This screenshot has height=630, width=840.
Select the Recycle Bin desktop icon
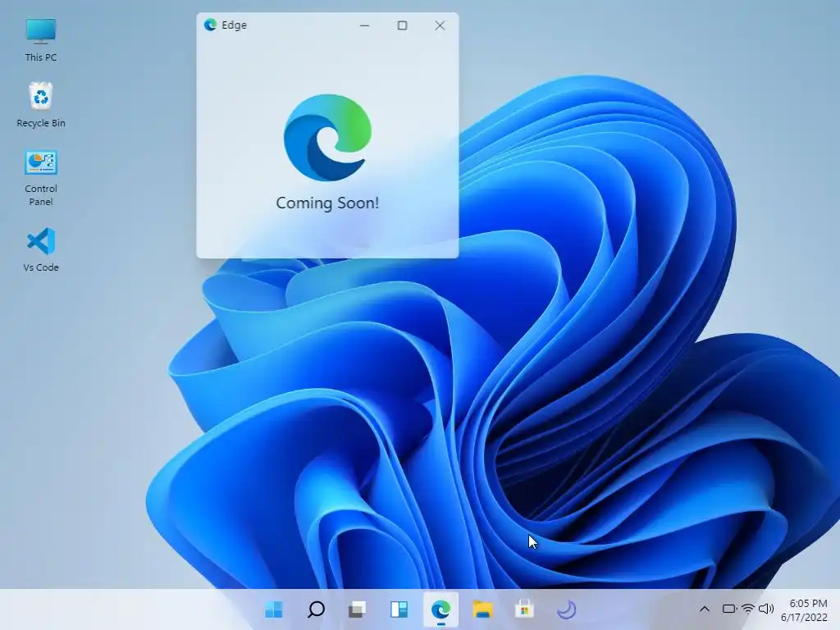point(41,104)
